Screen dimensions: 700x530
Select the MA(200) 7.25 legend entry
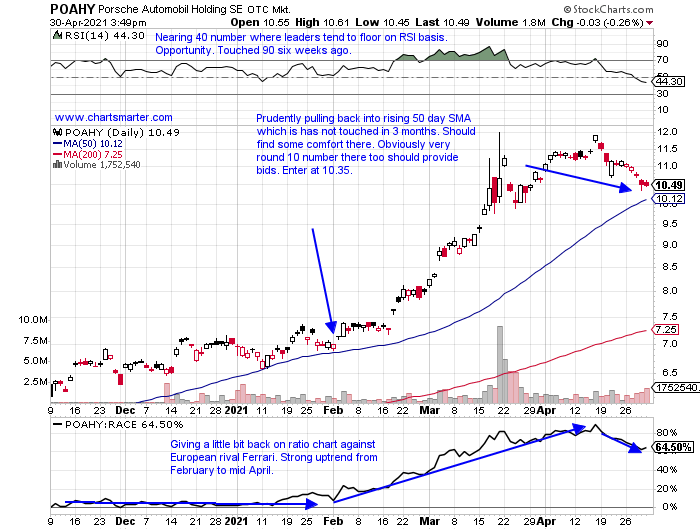pyautogui.click(x=88, y=154)
